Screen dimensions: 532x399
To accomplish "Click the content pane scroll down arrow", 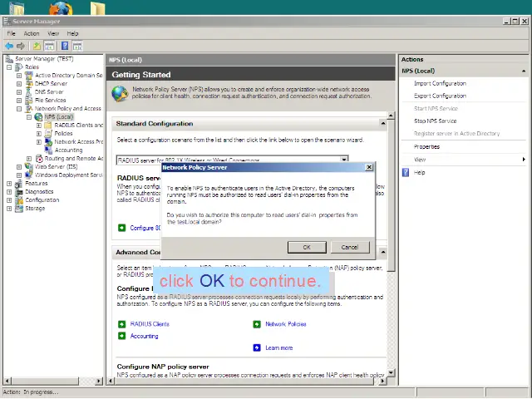I will (x=391, y=372).
